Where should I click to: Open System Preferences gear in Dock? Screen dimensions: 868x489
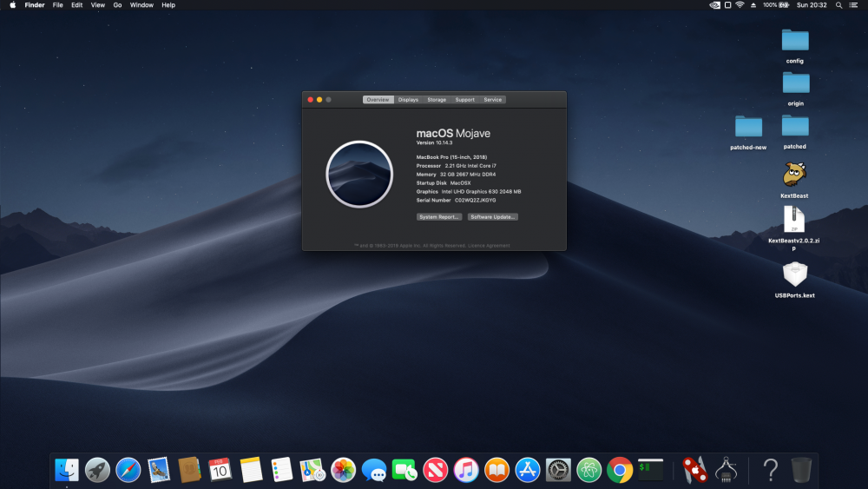[x=558, y=470]
